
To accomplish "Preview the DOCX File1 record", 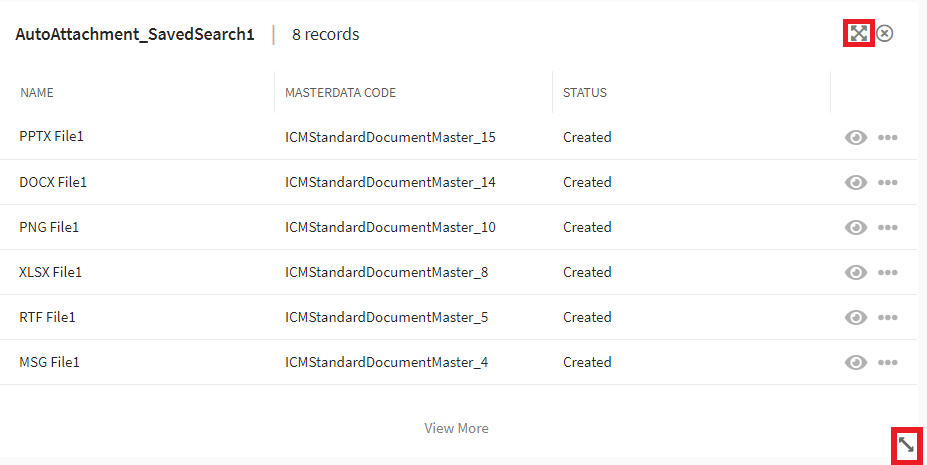I will point(855,182).
